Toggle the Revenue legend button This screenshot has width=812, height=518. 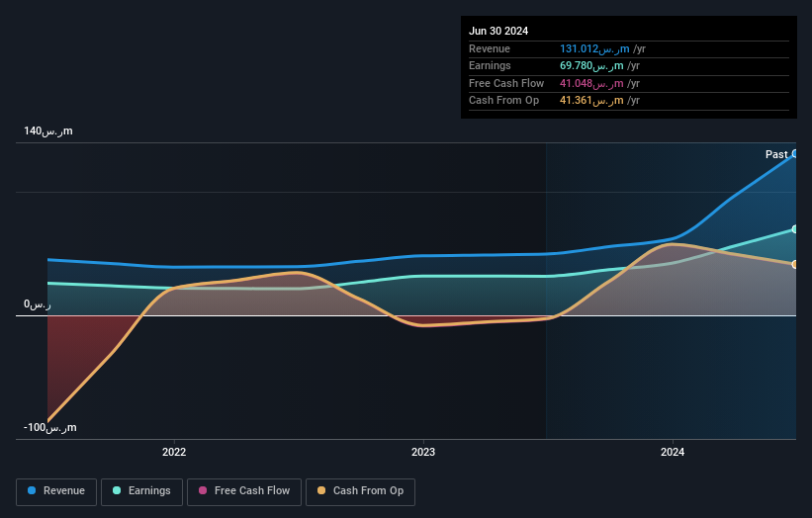tap(56, 491)
